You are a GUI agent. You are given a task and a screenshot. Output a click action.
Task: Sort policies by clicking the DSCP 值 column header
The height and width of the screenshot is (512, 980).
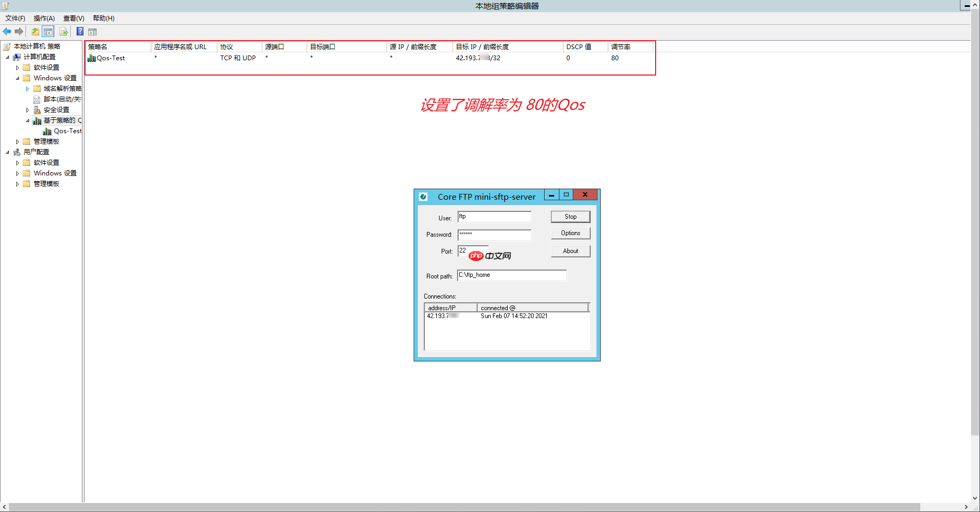(580, 46)
